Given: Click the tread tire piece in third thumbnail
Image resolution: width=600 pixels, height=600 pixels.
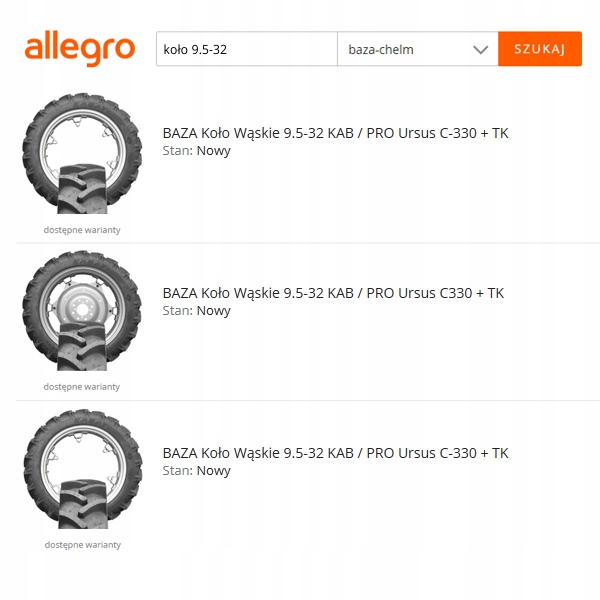Looking at the screenshot, I should pos(83,504).
